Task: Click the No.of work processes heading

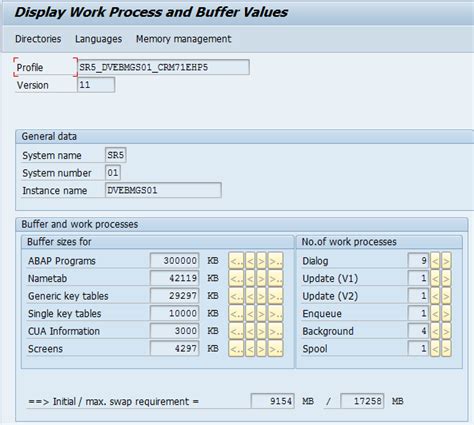Action: tap(379, 242)
